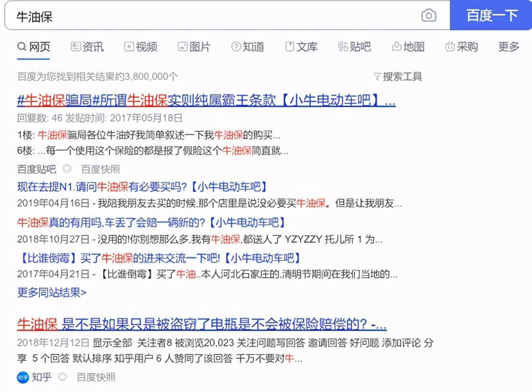532x392 pixels.
Task: Click the 百度一下 search button
Action: tap(491, 15)
